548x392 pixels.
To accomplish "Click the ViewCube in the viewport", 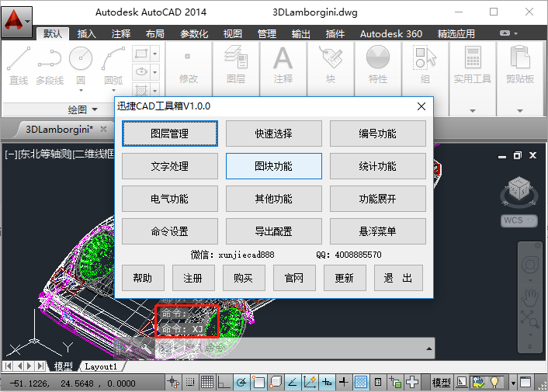I will [x=519, y=190].
